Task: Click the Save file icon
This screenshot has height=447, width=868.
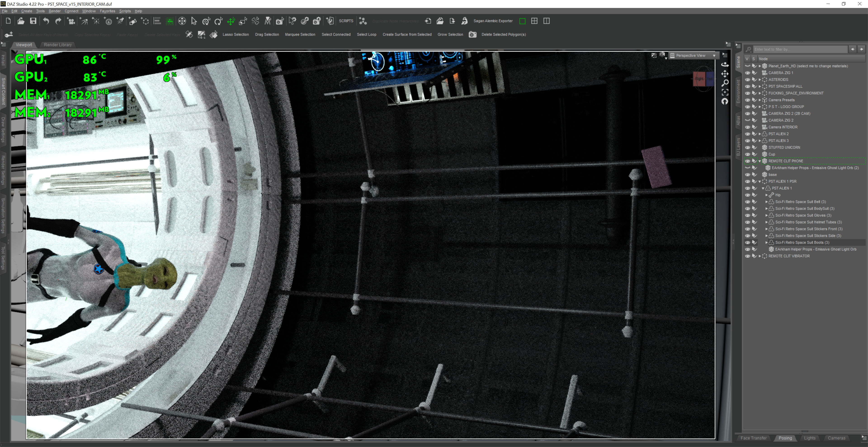Action: 33,21
